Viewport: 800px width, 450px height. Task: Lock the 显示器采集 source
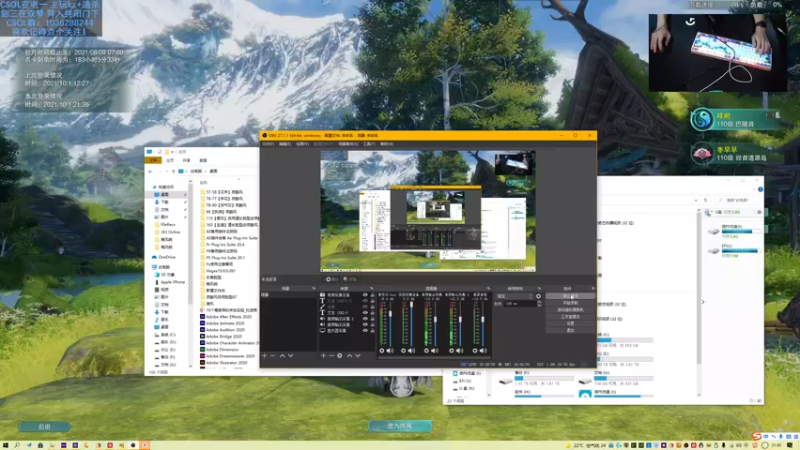coord(372,331)
